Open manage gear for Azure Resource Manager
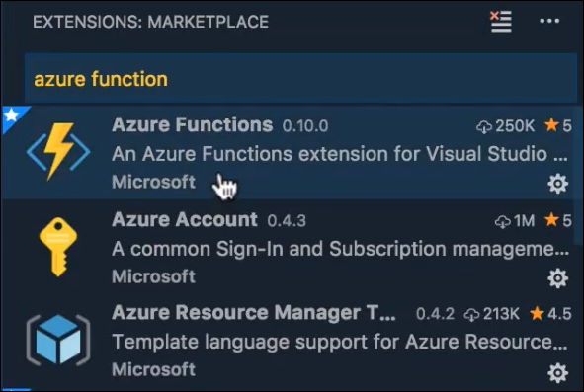The height and width of the screenshot is (392, 584). (x=558, y=372)
